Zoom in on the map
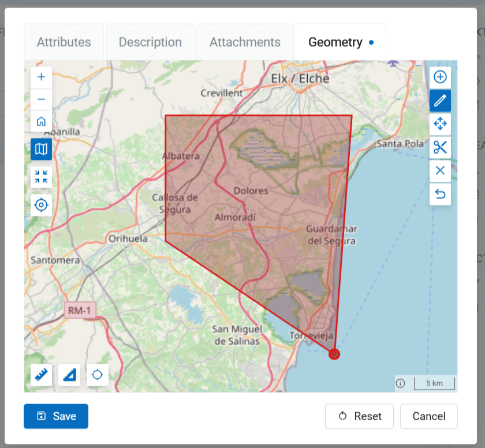485x448 pixels. (41, 77)
